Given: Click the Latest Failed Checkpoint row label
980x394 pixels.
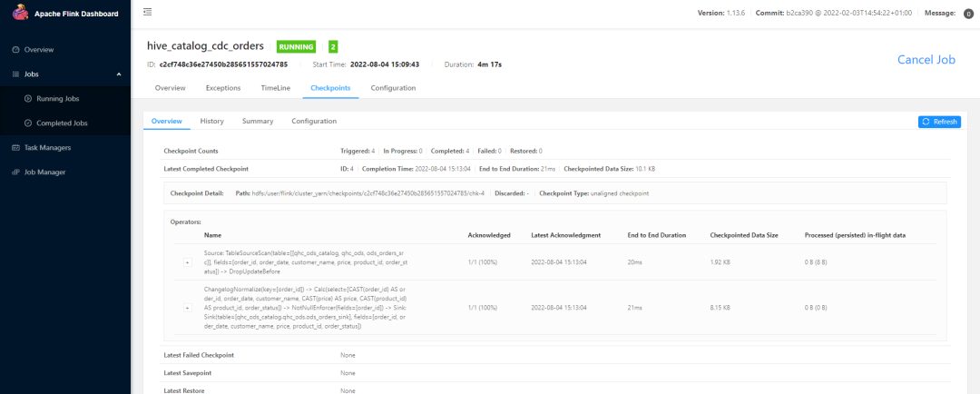Looking at the screenshot, I should pos(199,355).
